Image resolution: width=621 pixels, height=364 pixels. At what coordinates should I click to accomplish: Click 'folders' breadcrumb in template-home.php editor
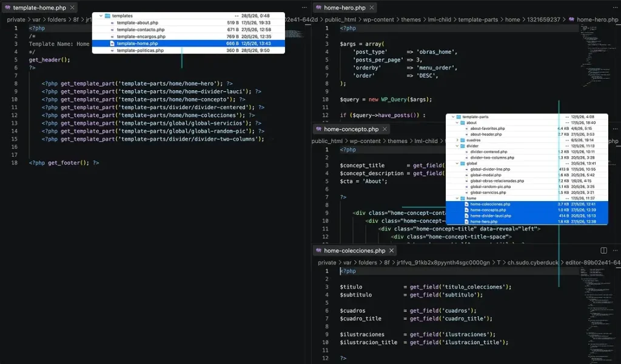tap(56, 19)
